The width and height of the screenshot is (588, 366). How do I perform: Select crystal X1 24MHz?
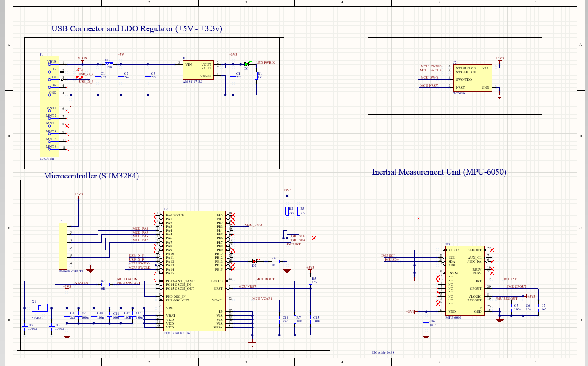(x=39, y=308)
